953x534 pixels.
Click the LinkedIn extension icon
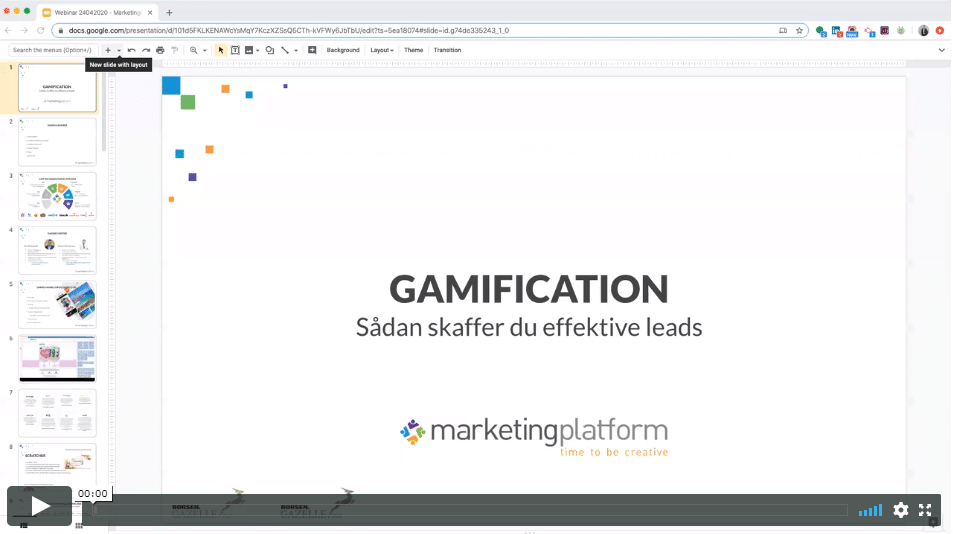pyautogui.click(x=837, y=31)
